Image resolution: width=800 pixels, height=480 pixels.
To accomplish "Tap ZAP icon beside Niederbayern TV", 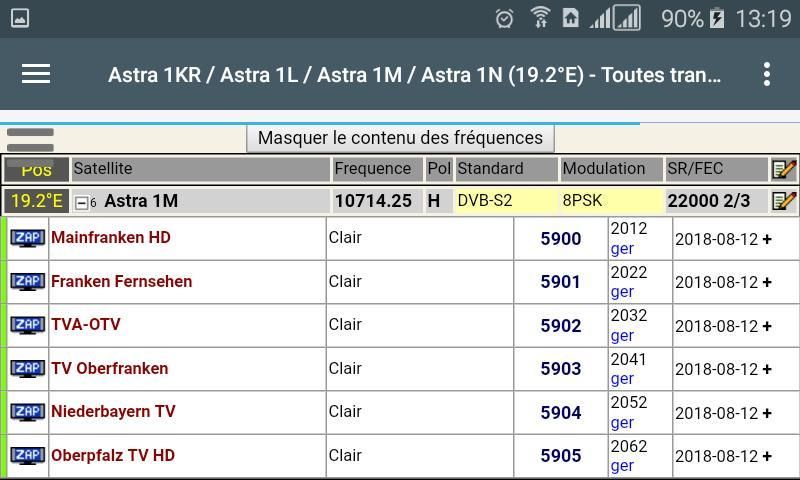I will 28,412.
